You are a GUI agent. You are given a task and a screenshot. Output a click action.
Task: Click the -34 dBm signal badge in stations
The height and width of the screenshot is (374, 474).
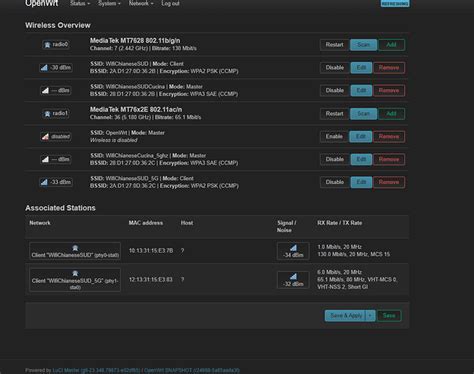(x=293, y=251)
